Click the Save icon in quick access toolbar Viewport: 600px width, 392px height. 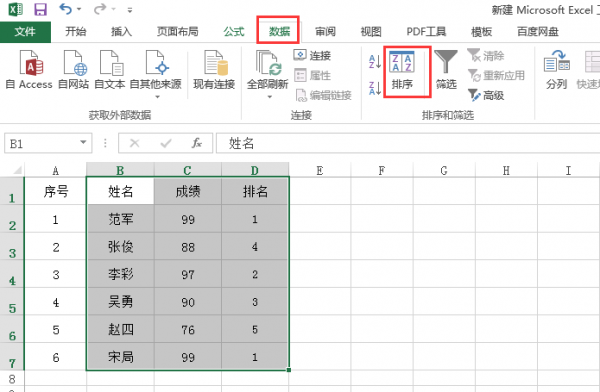pyautogui.click(x=40, y=9)
